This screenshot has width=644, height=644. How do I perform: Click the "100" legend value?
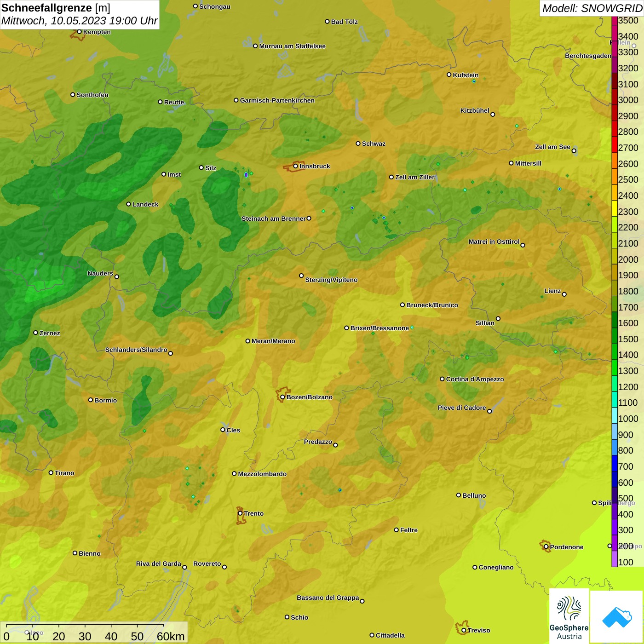coord(626,562)
